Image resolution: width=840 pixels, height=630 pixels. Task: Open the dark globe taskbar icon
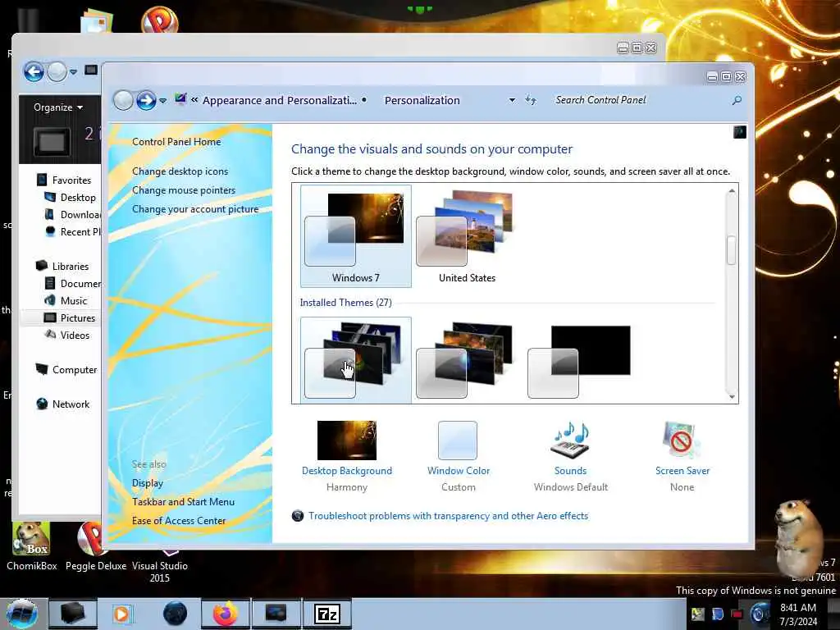176,614
